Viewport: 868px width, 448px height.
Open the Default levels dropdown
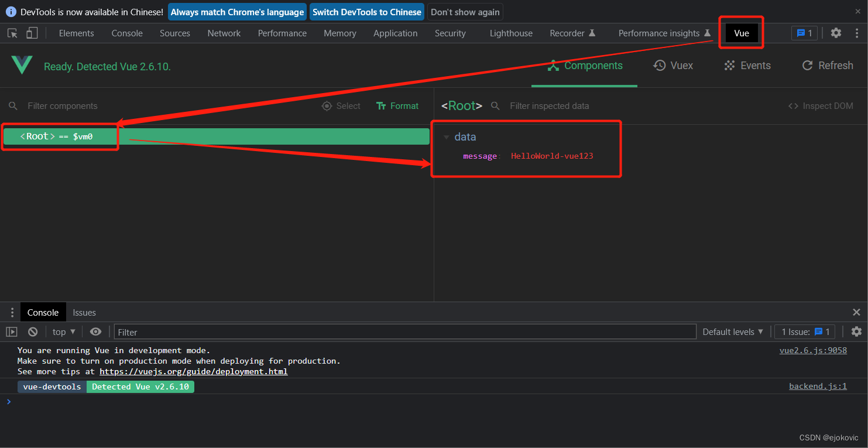733,332
